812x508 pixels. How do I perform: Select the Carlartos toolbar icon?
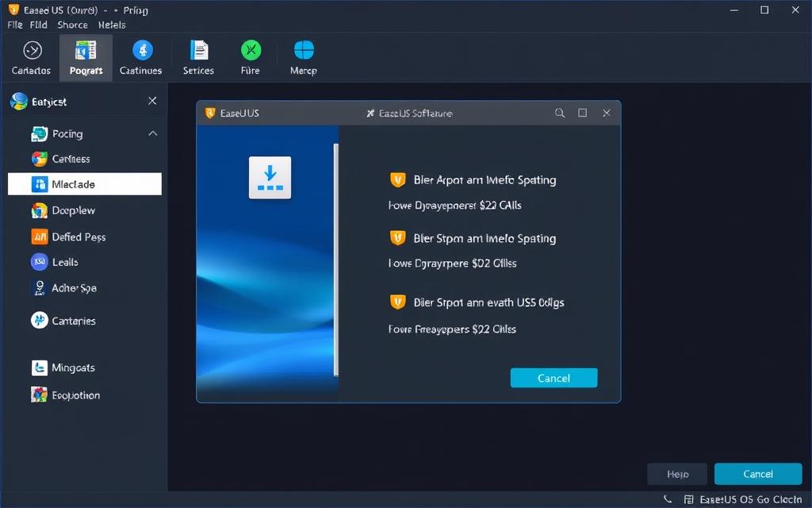pyautogui.click(x=33, y=50)
